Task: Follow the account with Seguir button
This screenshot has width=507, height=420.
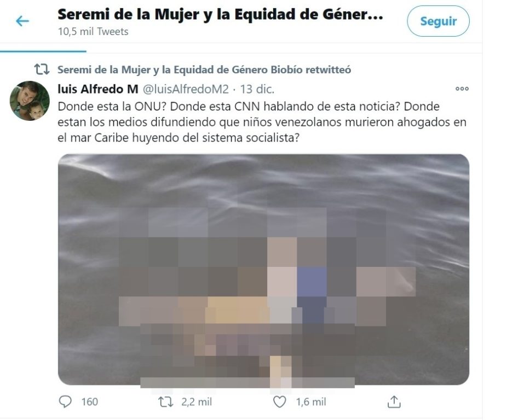Action: pyautogui.click(x=438, y=21)
